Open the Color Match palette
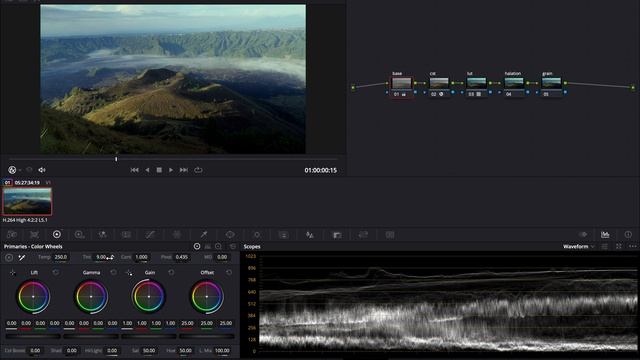This screenshot has width=640, height=360. coord(34,235)
